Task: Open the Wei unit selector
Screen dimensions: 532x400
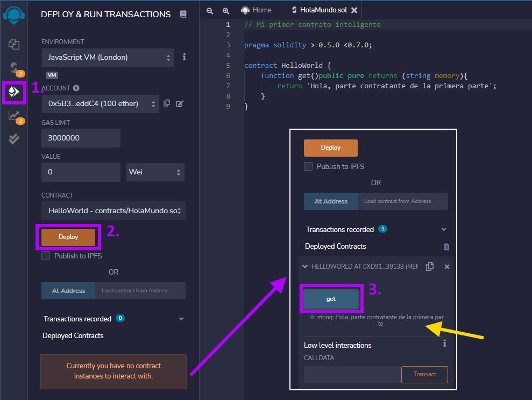Action: [155, 172]
